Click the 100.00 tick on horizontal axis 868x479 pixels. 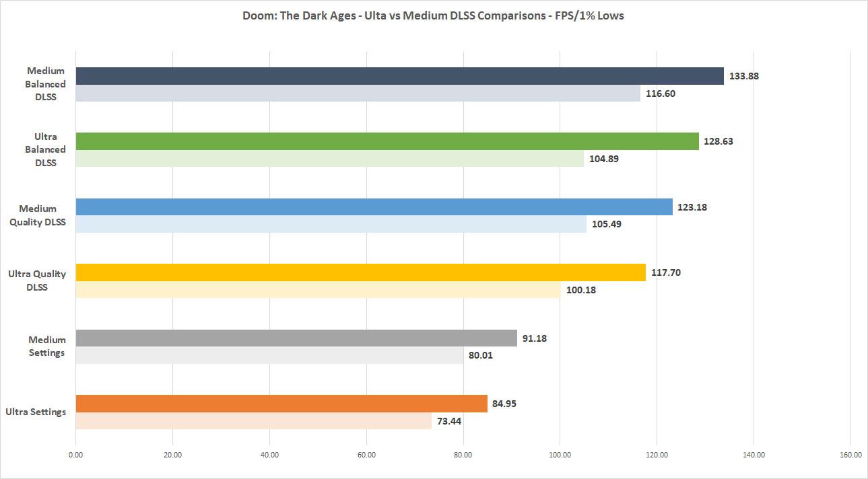(x=560, y=455)
